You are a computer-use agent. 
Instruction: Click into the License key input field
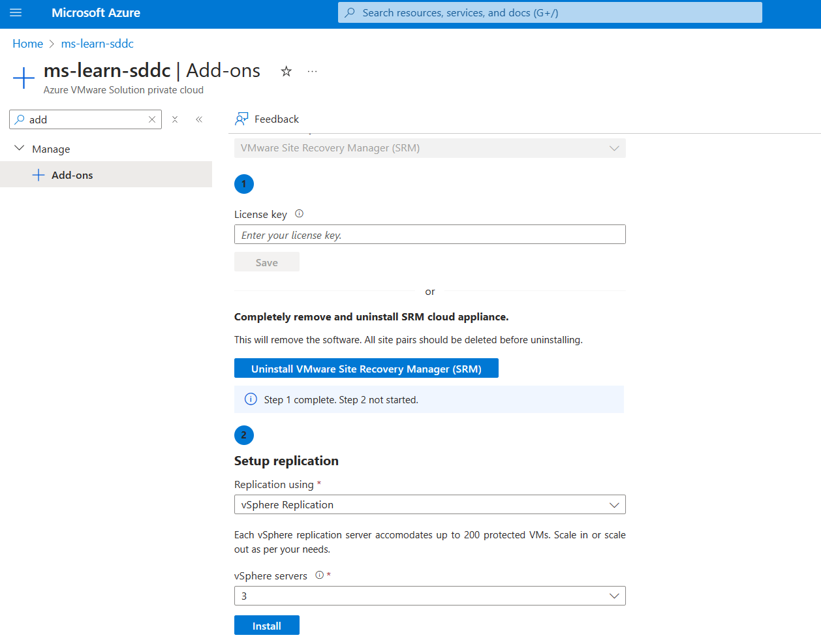[430, 235]
